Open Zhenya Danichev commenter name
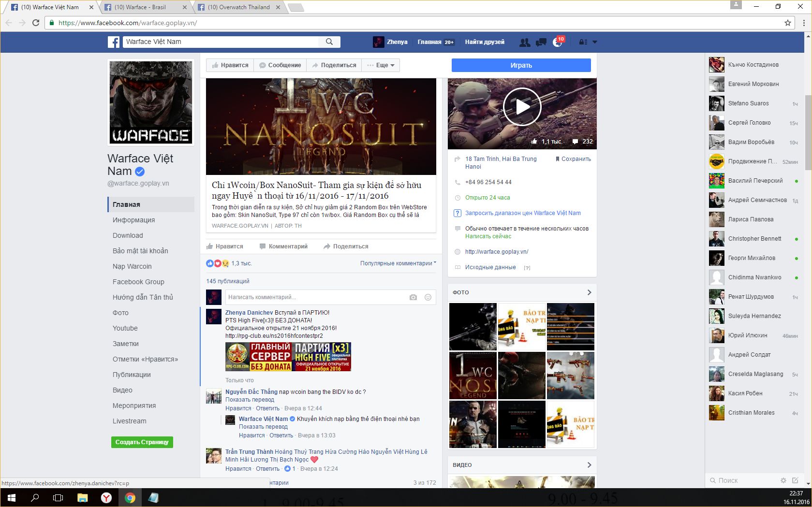This screenshot has height=507, width=812. 249,313
